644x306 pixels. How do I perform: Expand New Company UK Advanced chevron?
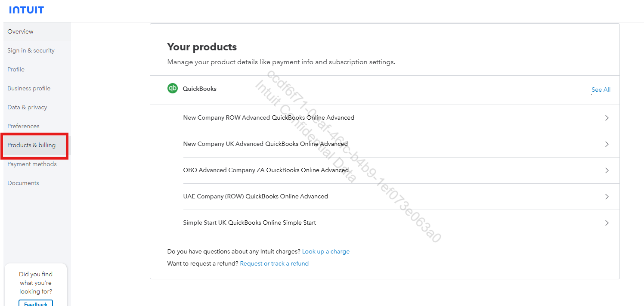pyautogui.click(x=607, y=144)
